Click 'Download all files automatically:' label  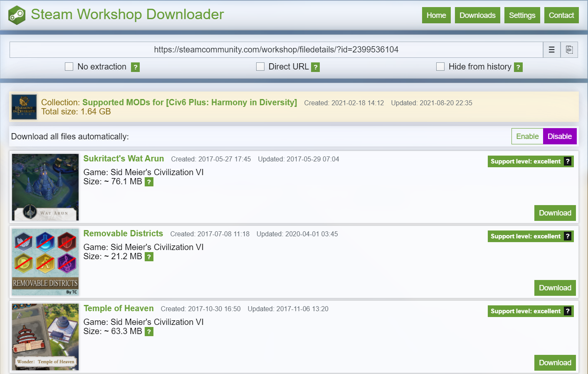click(x=70, y=136)
